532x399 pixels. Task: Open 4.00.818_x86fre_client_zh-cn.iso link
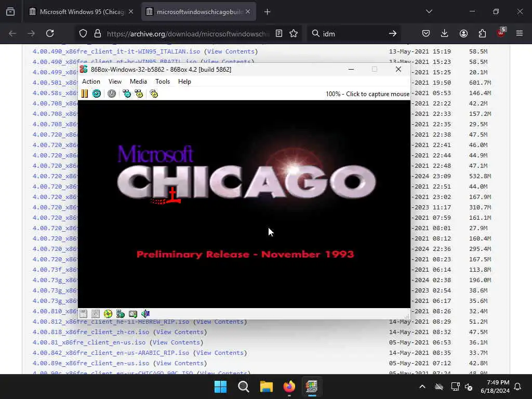pyautogui.click(x=90, y=332)
